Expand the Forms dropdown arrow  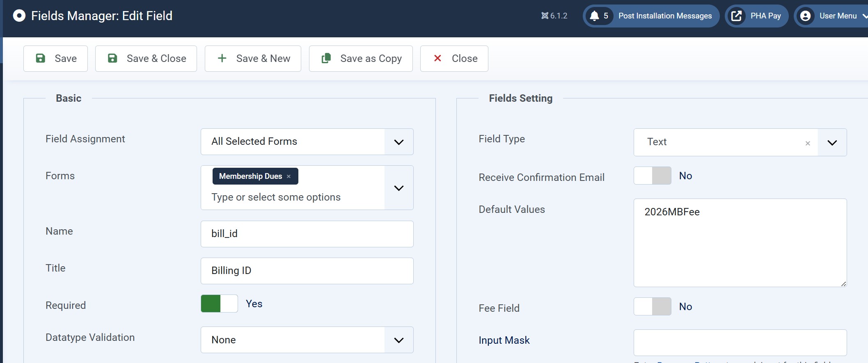399,188
